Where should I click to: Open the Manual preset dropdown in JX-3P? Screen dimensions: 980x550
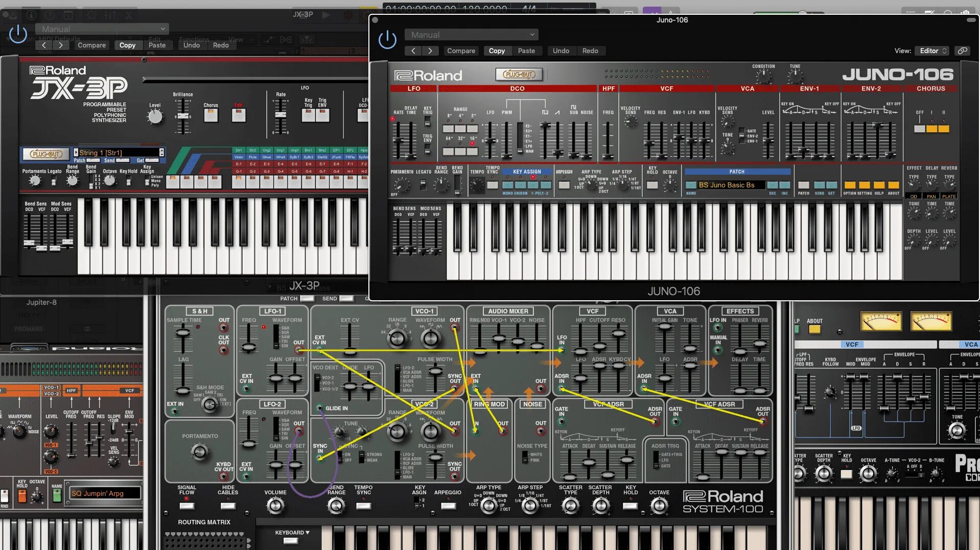(x=102, y=29)
